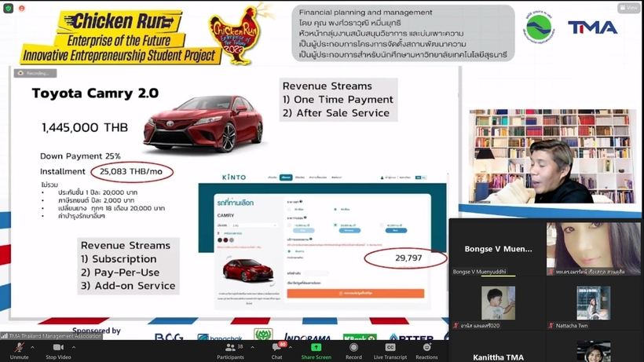Click the green encryption shield icon
644x362 pixels.
[8, 8]
